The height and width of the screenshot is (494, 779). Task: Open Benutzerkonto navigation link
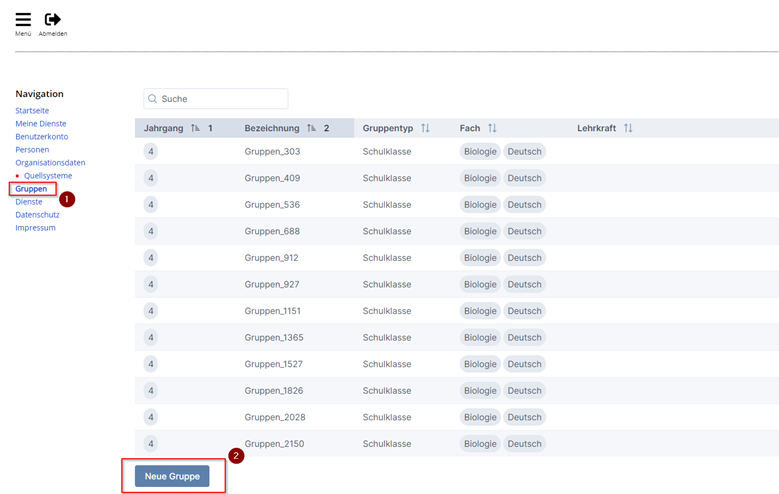click(41, 136)
